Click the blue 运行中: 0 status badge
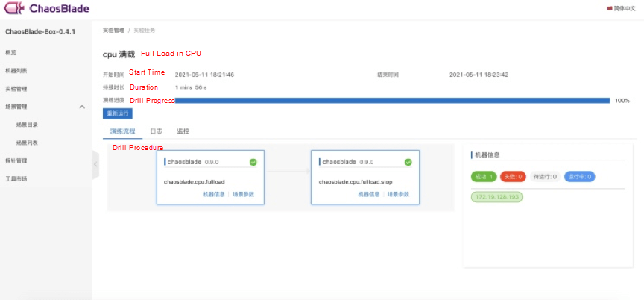 [579, 177]
